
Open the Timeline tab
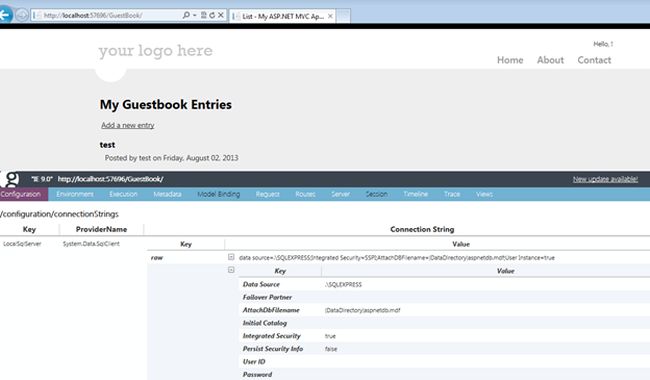pos(415,194)
